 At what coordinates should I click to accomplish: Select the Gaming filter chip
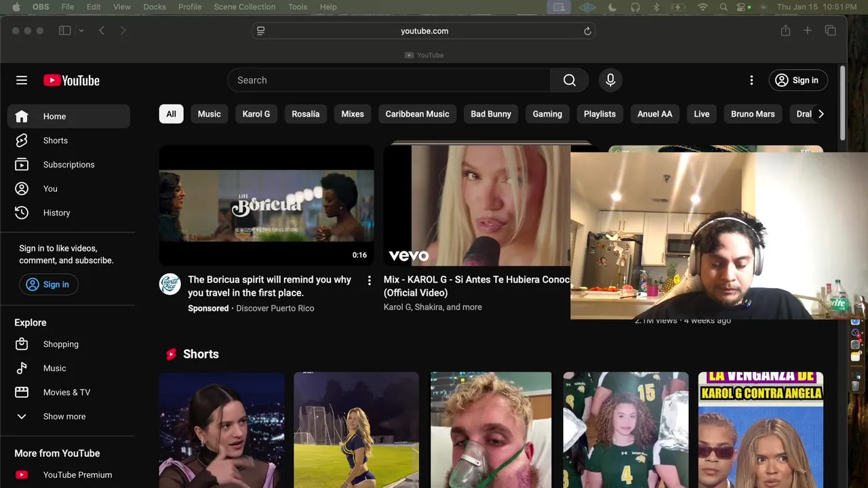(547, 114)
